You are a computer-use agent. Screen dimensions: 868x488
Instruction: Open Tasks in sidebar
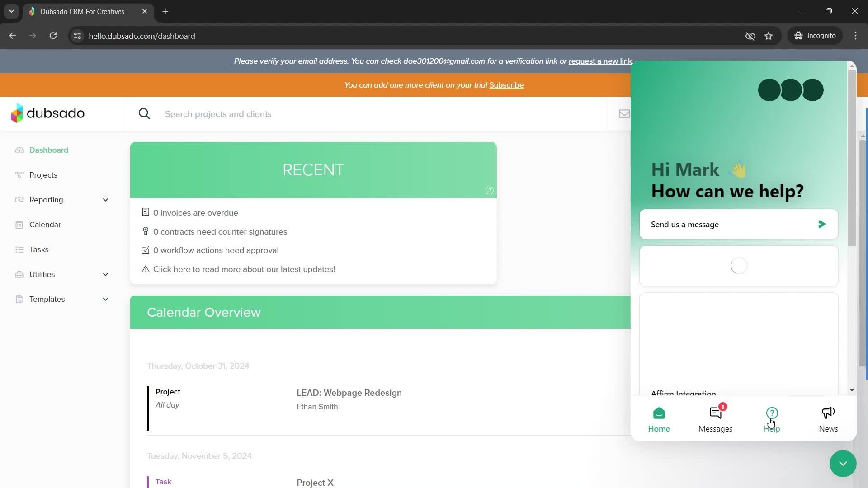click(x=39, y=249)
